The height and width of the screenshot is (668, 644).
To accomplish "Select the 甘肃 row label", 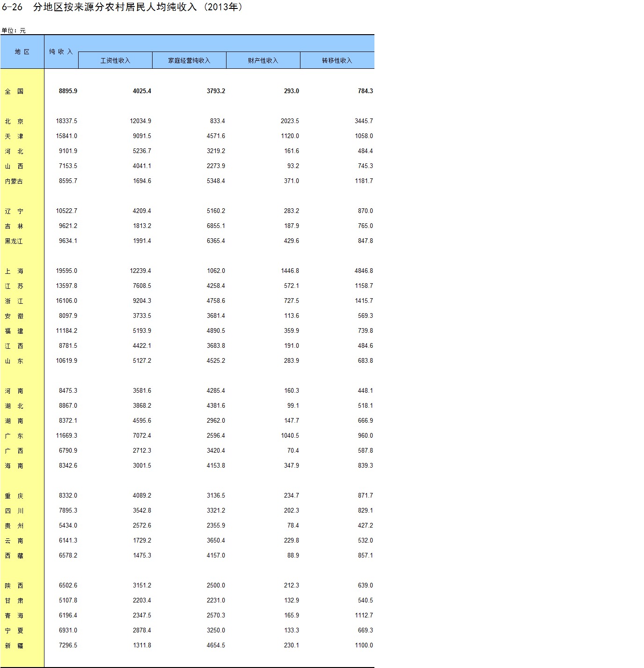I will pyautogui.click(x=14, y=601).
